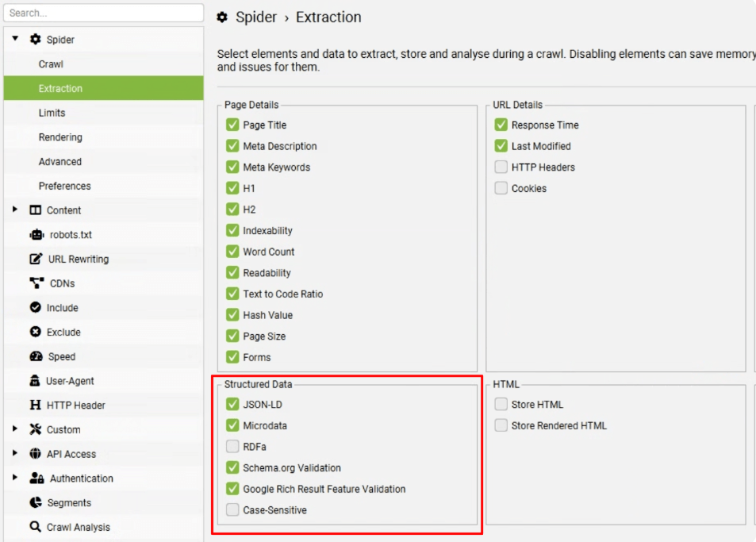Click the User-Agent spy icon
The image size is (756, 542).
click(x=35, y=380)
